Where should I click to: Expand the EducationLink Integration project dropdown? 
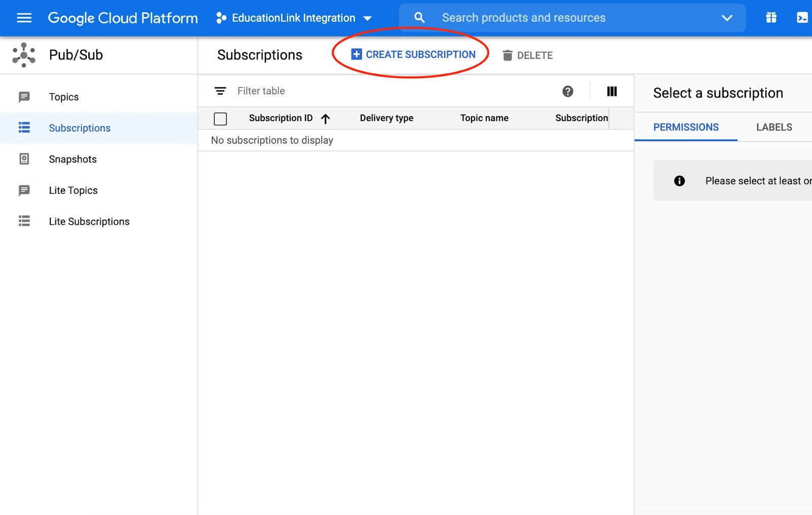[x=368, y=19]
